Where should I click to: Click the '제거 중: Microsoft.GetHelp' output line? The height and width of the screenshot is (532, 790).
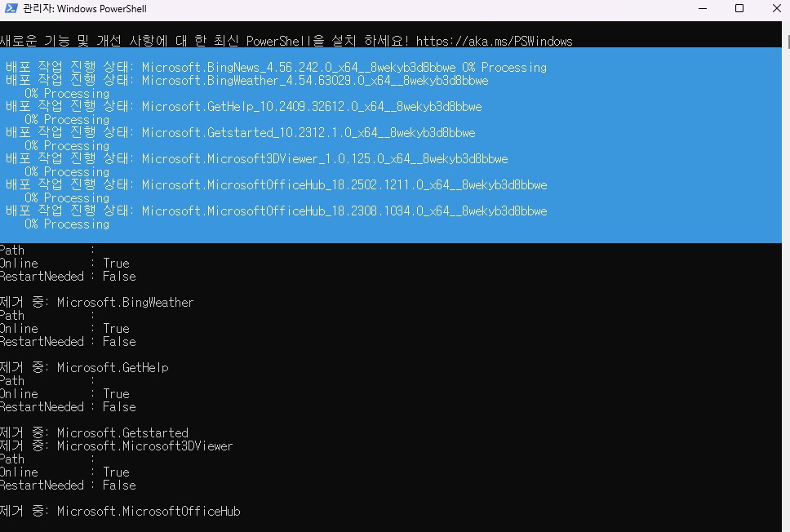tap(83, 367)
